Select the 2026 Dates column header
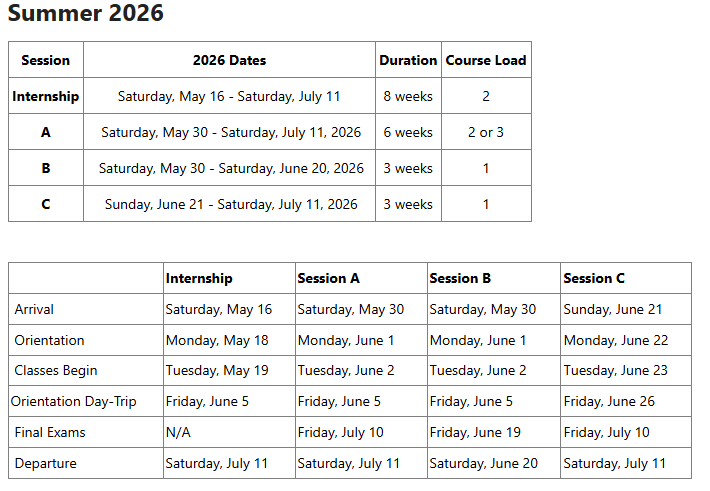The width and height of the screenshot is (710, 491). (229, 60)
